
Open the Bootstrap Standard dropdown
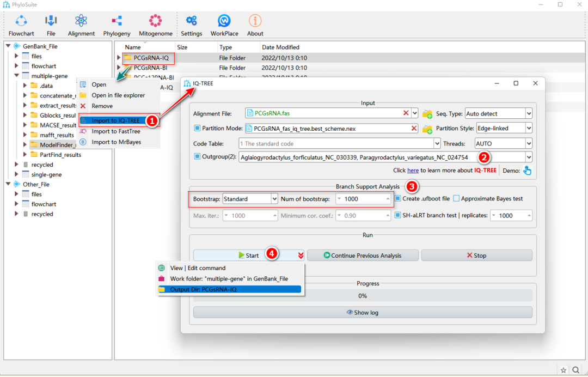click(250, 199)
